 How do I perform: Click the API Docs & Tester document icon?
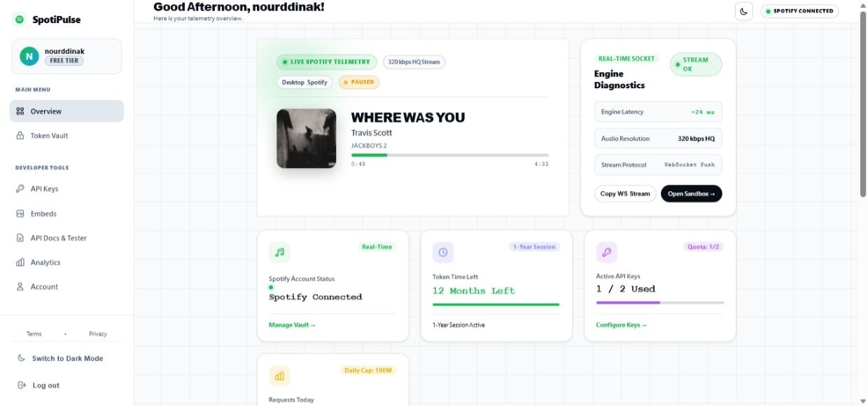coord(20,238)
